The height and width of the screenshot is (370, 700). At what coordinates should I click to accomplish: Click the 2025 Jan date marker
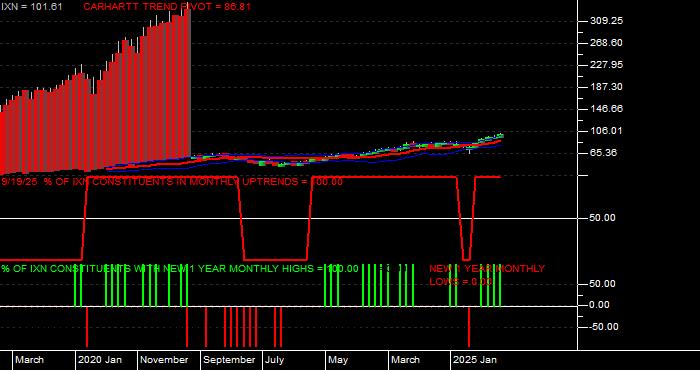pos(475,360)
